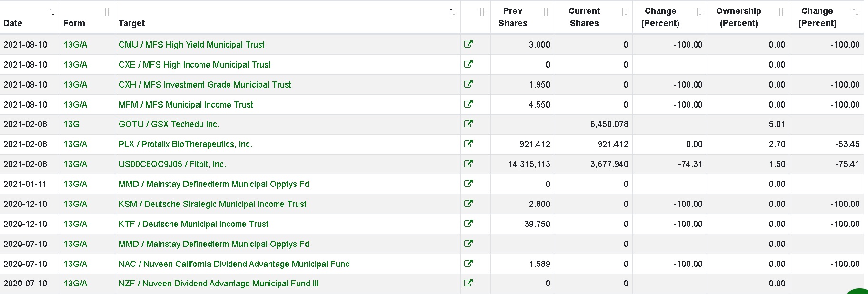Open external link icon for NZF row
The width and height of the screenshot is (868, 294).
pyautogui.click(x=469, y=283)
